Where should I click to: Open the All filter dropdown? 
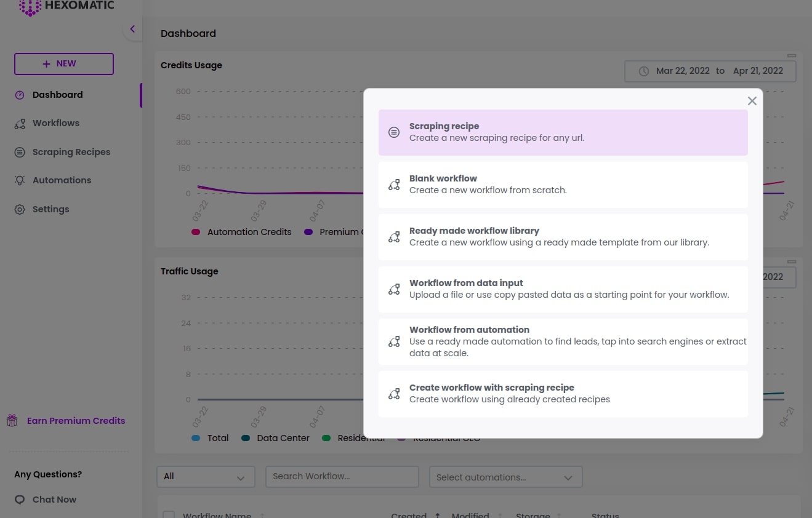point(206,476)
